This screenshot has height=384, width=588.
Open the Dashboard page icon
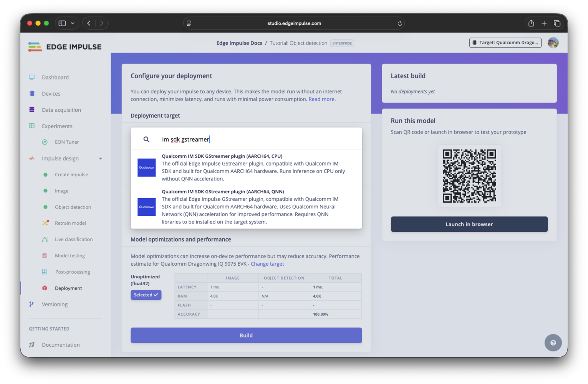(32, 77)
